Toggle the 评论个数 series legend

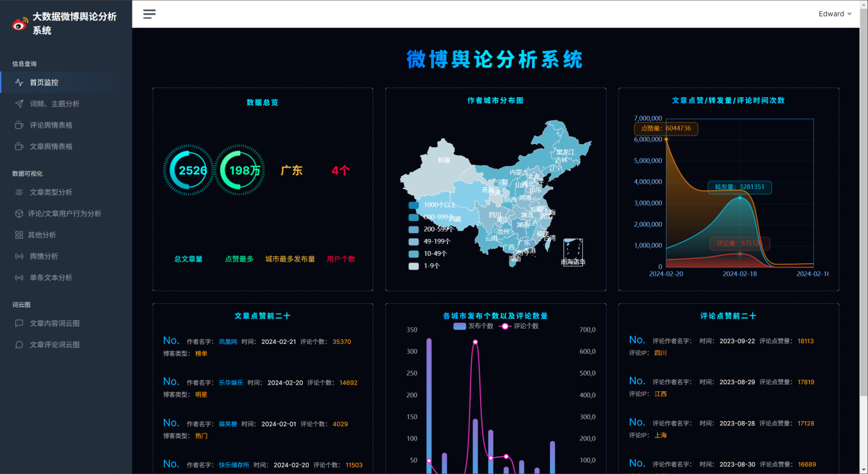(519, 326)
